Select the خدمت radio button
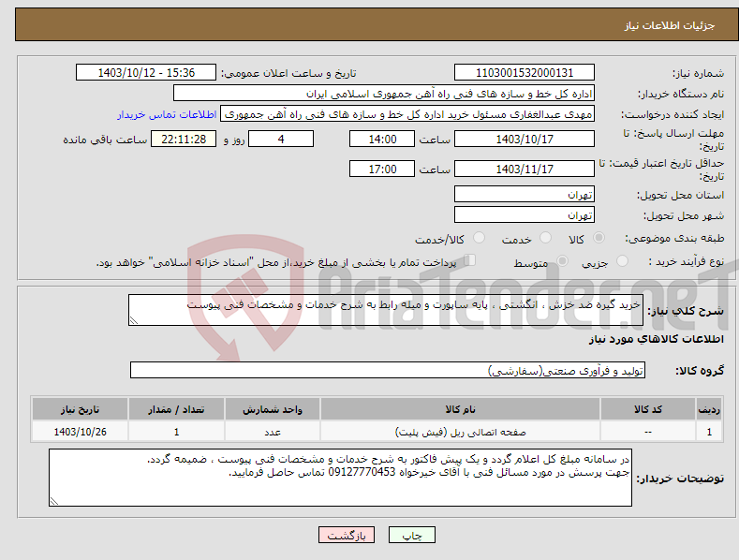The width and height of the screenshot is (739, 560). click(x=545, y=238)
